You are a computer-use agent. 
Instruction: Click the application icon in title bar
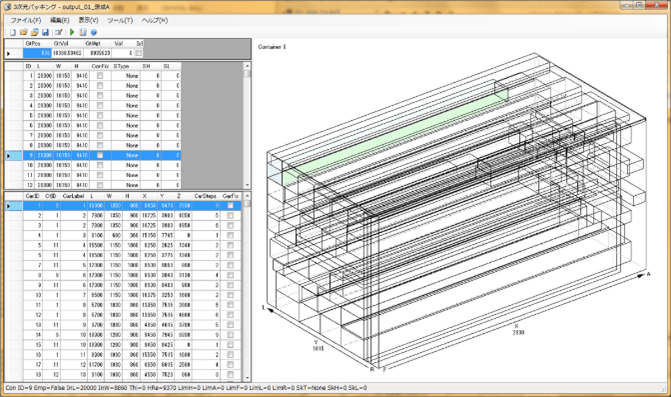coord(7,6)
